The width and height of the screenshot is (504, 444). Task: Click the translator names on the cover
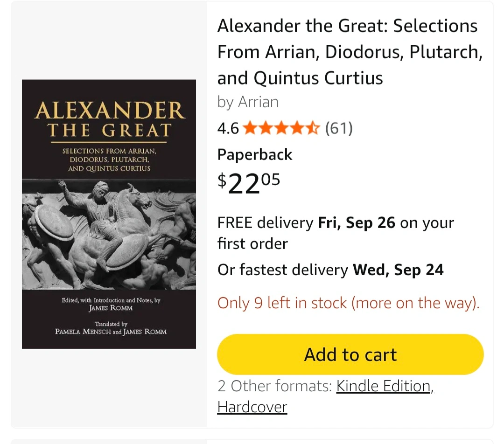click(x=111, y=332)
